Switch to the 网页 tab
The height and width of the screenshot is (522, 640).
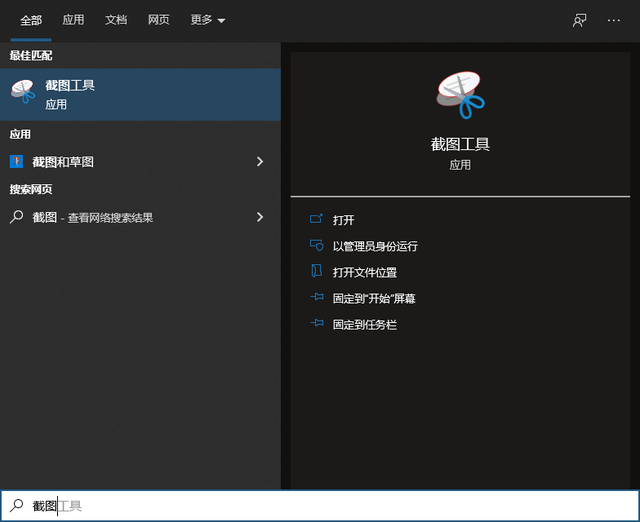coord(159,20)
